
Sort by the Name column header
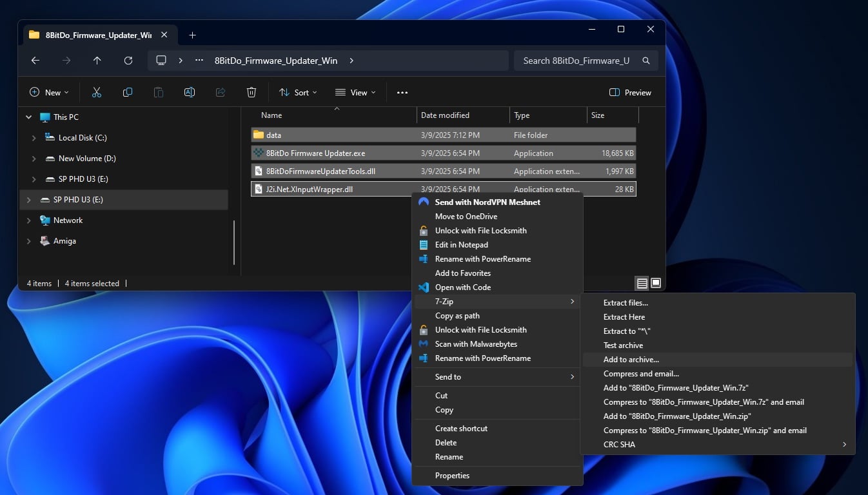coord(333,115)
